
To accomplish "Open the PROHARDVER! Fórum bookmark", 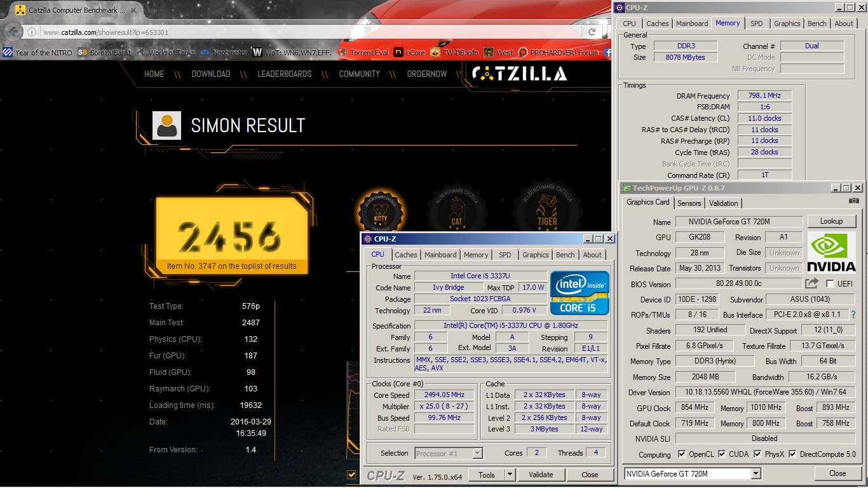I will click(x=559, y=53).
